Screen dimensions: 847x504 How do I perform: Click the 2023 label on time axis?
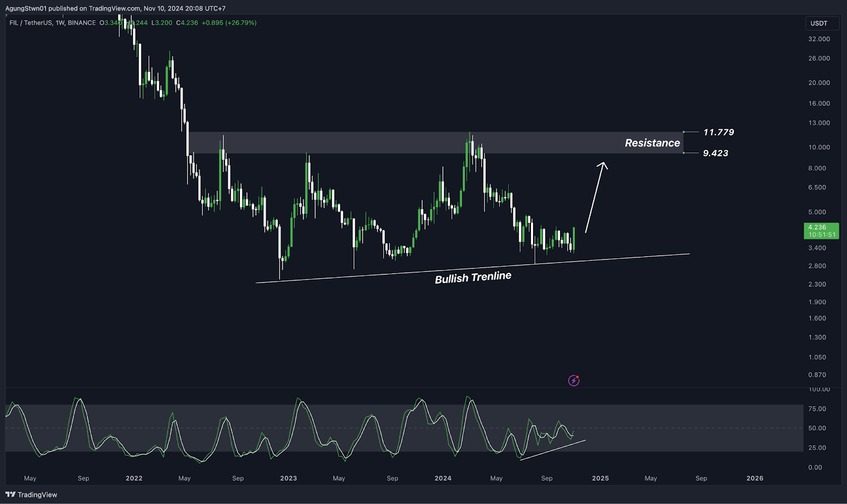289,478
